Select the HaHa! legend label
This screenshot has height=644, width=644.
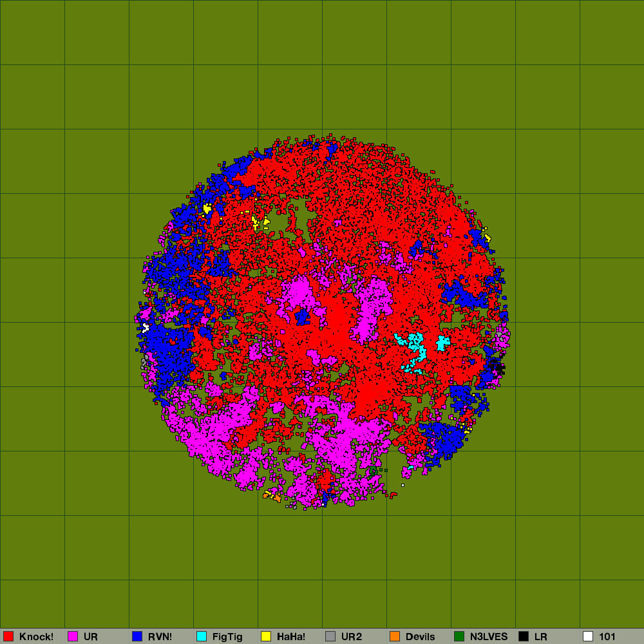291,637
